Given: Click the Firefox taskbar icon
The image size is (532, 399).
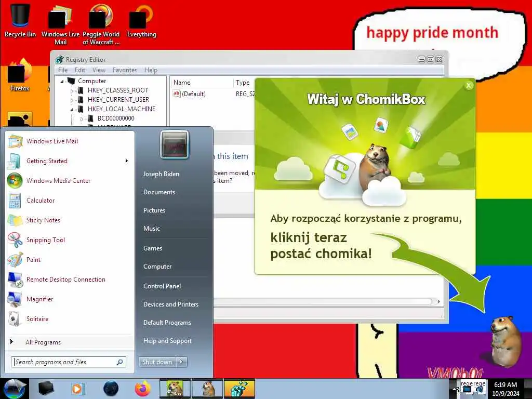Looking at the screenshot, I should (x=142, y=389).
